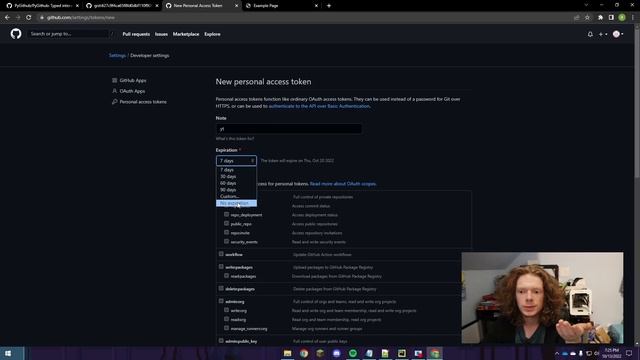Open the browser extensions puzzle icon
This screenshot has height=360, width=640.
click(600, 18)
